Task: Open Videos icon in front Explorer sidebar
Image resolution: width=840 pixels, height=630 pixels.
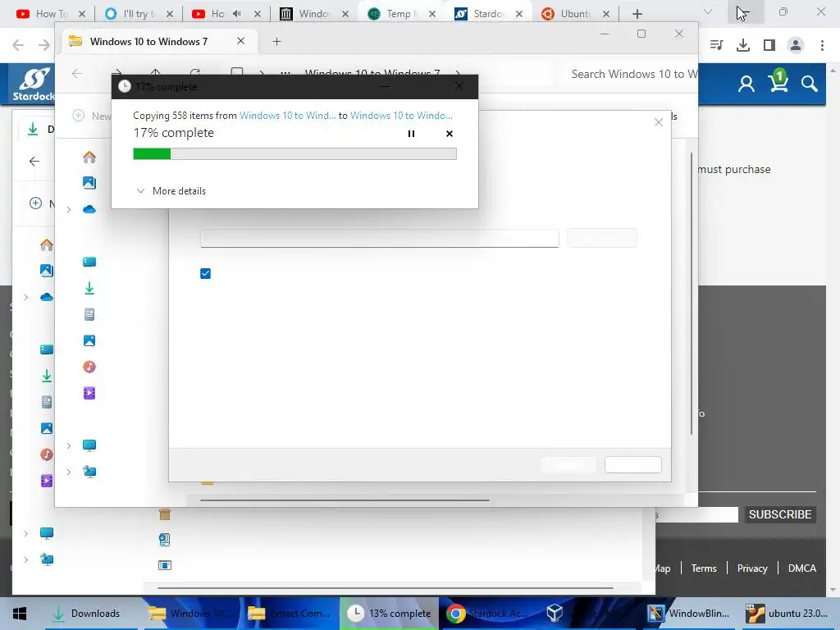Action: [89, 393]
